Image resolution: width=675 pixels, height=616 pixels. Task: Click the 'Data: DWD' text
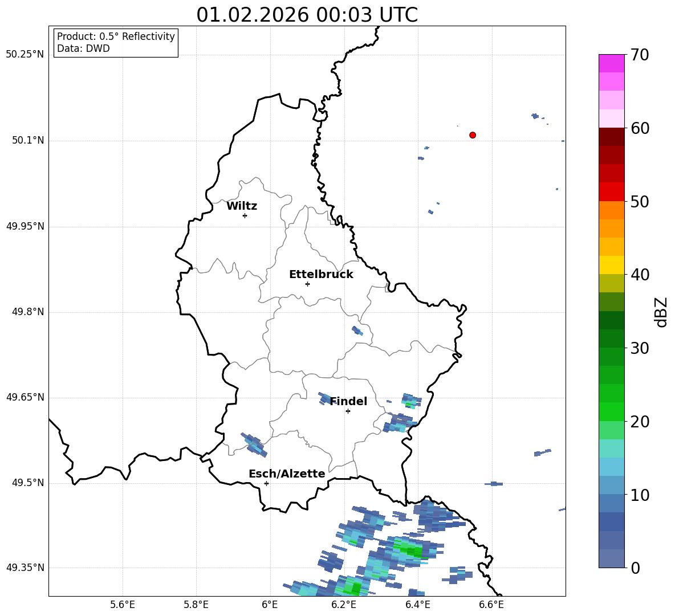click(83, 48)
